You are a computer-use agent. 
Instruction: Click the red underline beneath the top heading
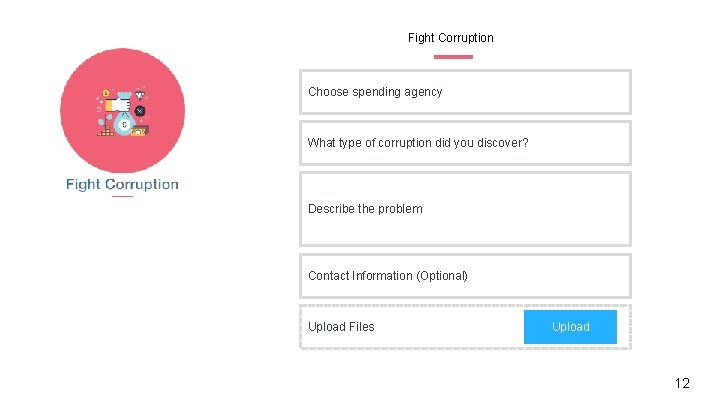coord(454,57)
